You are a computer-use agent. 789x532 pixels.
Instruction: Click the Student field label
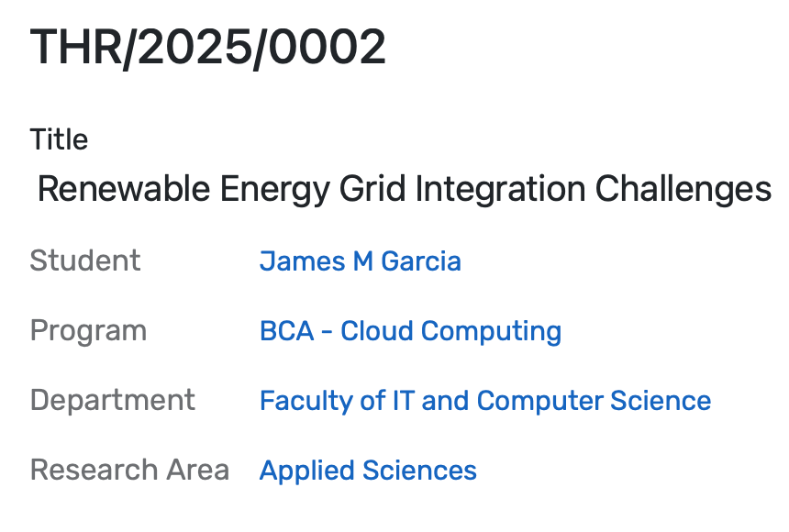pyautogui.click(x=84, y=261)
